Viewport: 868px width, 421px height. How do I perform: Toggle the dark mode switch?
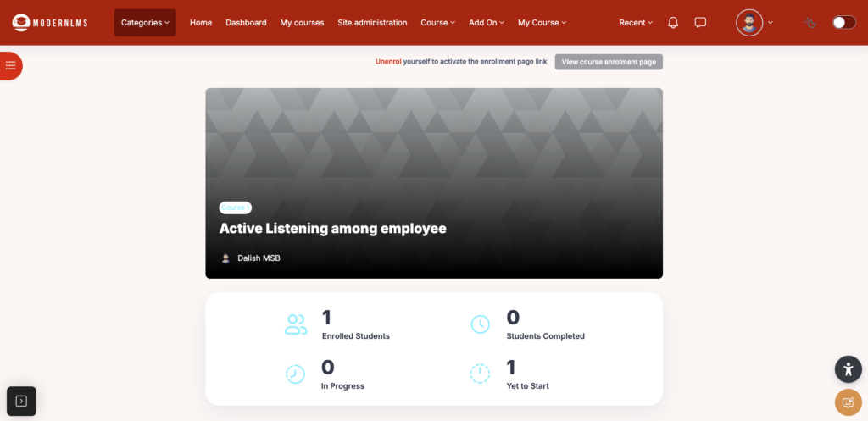click(844, 23)
